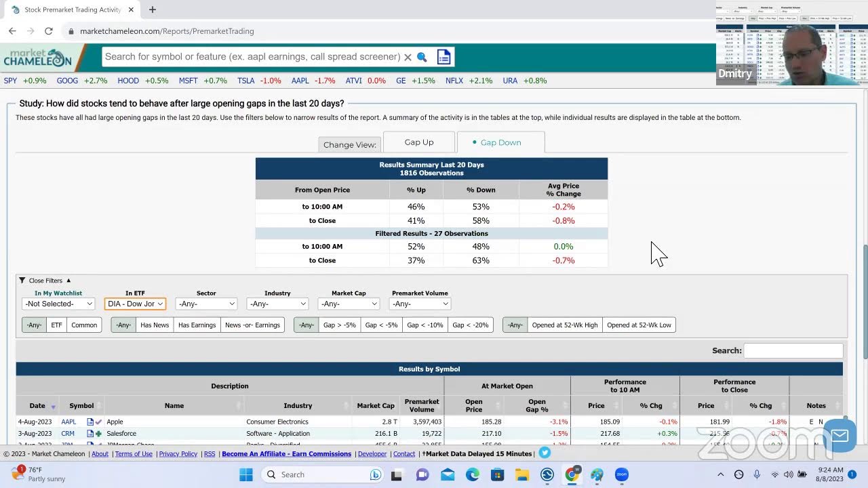Toggle the Has Earnings filter
This screenshot has width=868, height=488.
click(x=197, y=325)
